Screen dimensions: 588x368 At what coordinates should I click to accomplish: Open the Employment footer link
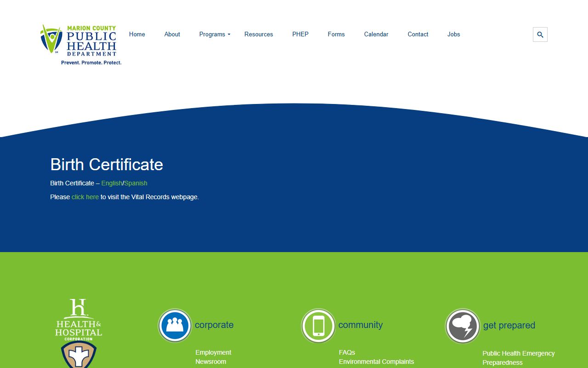[213, 352]
